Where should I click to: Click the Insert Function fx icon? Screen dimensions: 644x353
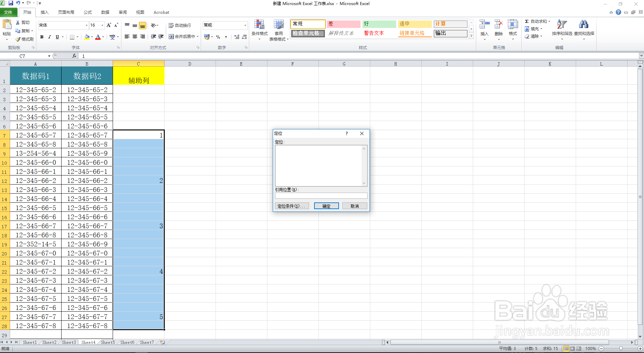pyautogui.click(x=74, y=56)
